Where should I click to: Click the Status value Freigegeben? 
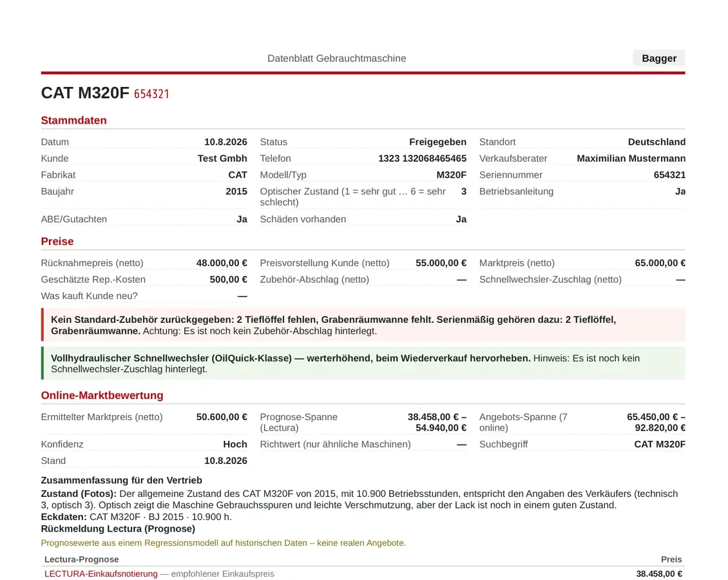tap(438, 142)
